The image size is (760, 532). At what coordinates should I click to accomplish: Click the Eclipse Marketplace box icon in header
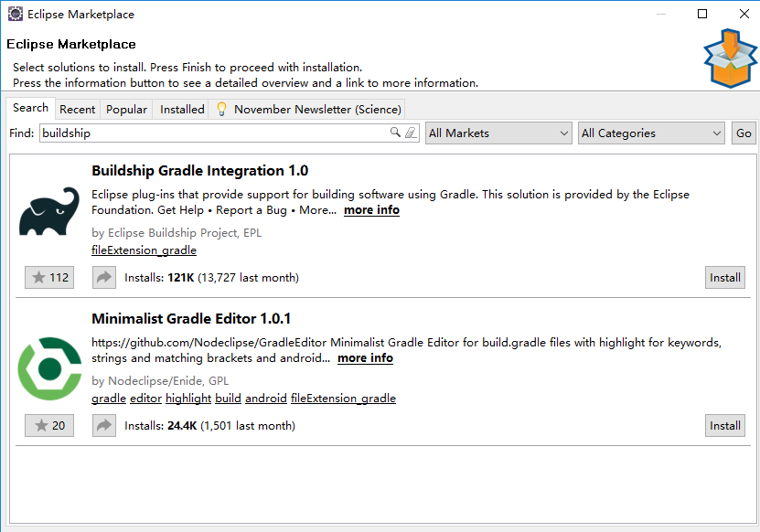click(730, 59)
